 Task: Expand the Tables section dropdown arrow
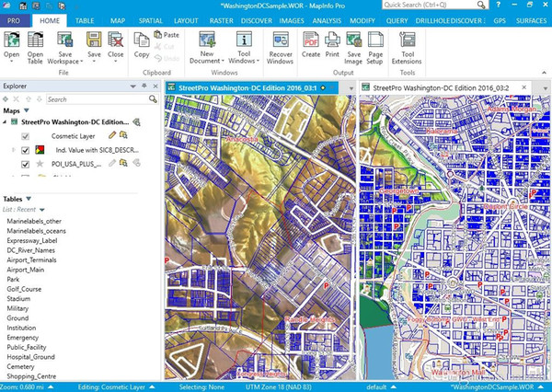pyautogui.click(x=29, y=199)
